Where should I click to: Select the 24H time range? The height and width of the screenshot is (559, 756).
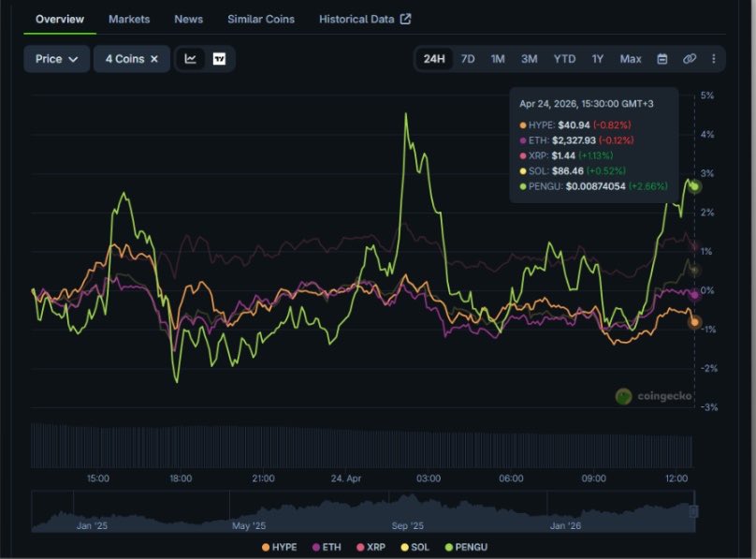(434, 59)
